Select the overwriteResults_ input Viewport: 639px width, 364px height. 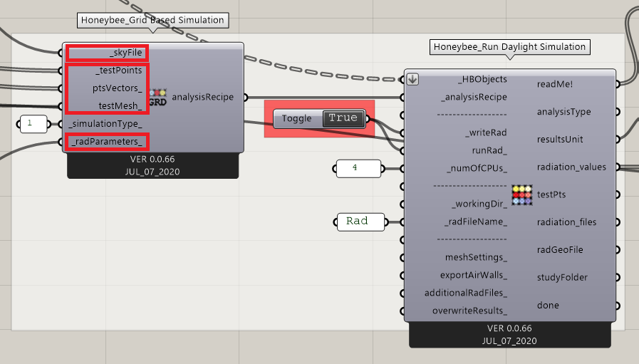(470, 311)
